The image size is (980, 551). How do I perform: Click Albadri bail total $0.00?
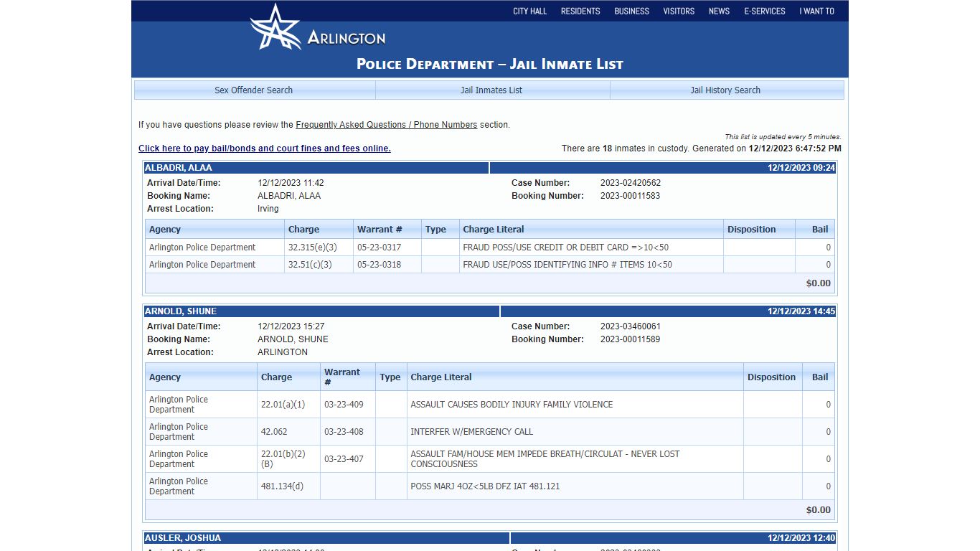(819, 283)
